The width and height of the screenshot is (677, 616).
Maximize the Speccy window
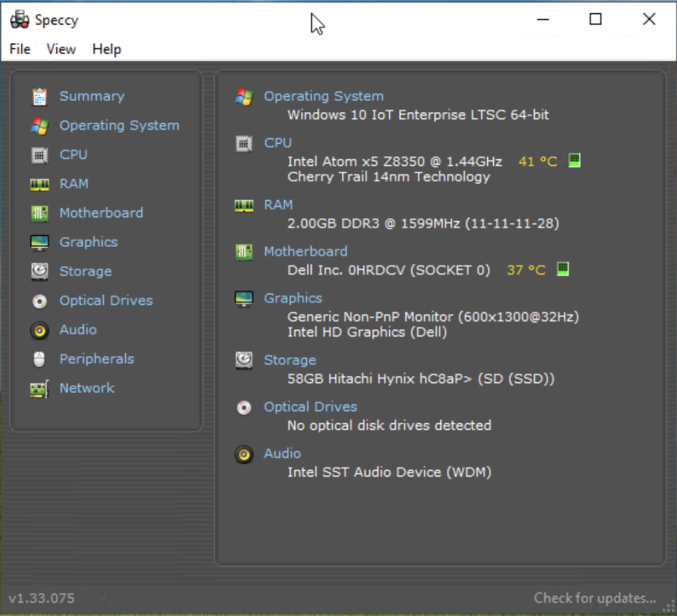[x=596, y=19]
